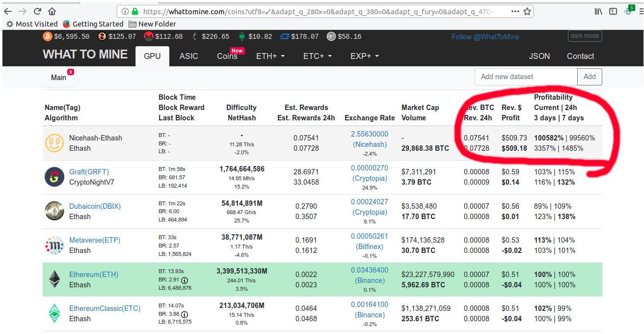Open the New Folder bookmark folder
The width and height of the screenshot is (644, 334).
pyautogui.click(x=152, y=24)
